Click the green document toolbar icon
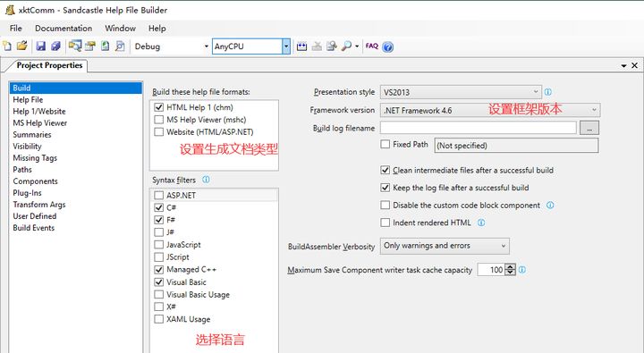 (x=106, y=46)
